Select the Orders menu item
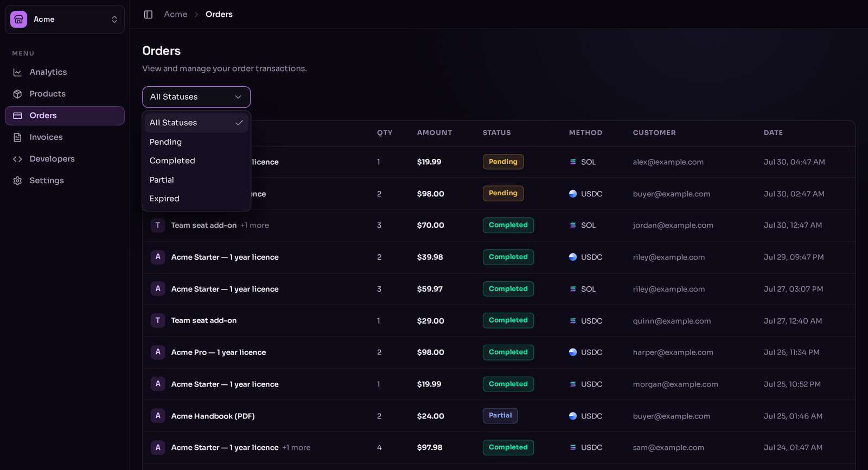 65,115
